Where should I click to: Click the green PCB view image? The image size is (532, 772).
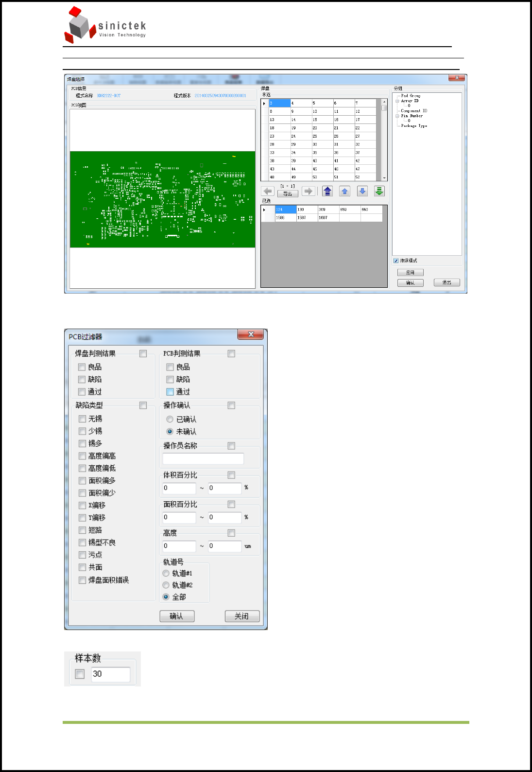pyautogui.click(x=163, y=199)
